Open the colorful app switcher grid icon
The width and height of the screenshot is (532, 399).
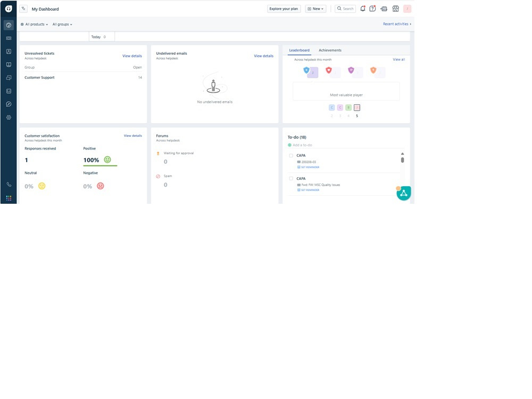point(9,198)
